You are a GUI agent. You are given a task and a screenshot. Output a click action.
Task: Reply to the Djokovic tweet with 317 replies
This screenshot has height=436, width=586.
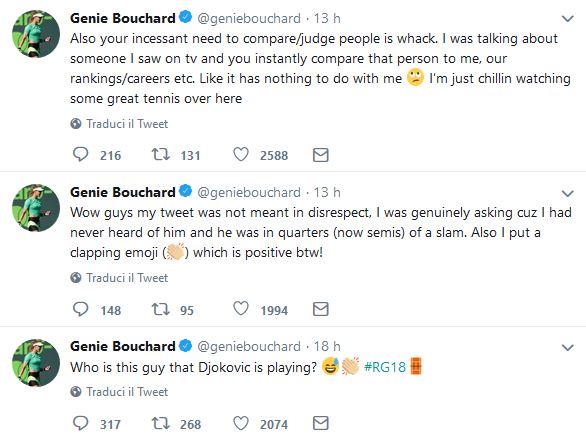80,423
